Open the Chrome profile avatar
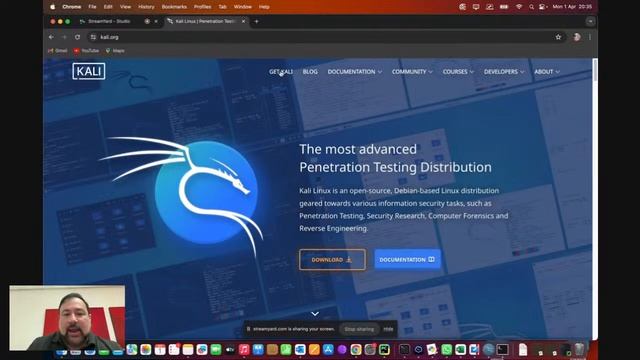This screenshot has width=640, height=360. point(577,37)
